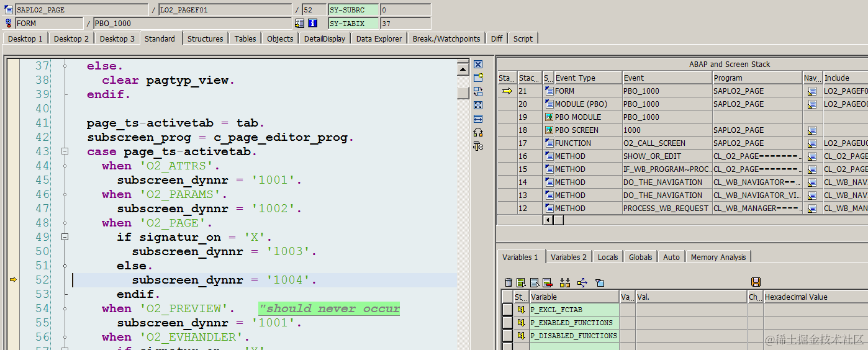Open the Objects tab
868x350 pixels.
pos(280,38)
